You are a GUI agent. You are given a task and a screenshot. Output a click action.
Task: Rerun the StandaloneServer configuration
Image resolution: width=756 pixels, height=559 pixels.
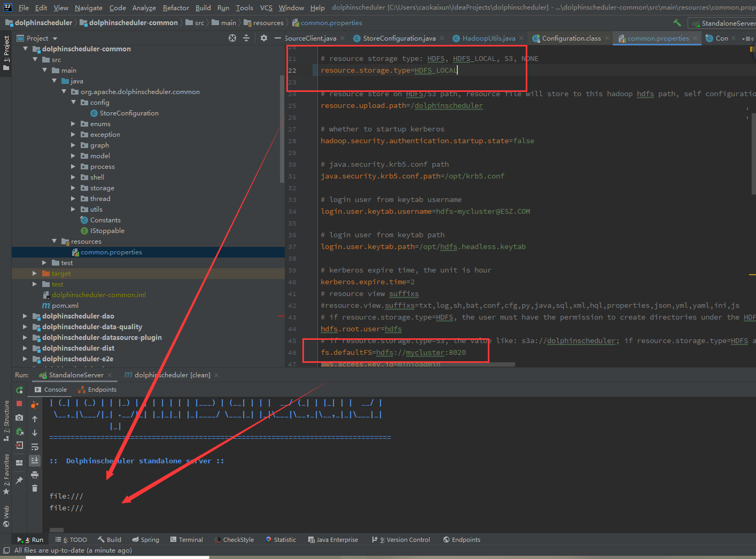[x=20, y=390]
